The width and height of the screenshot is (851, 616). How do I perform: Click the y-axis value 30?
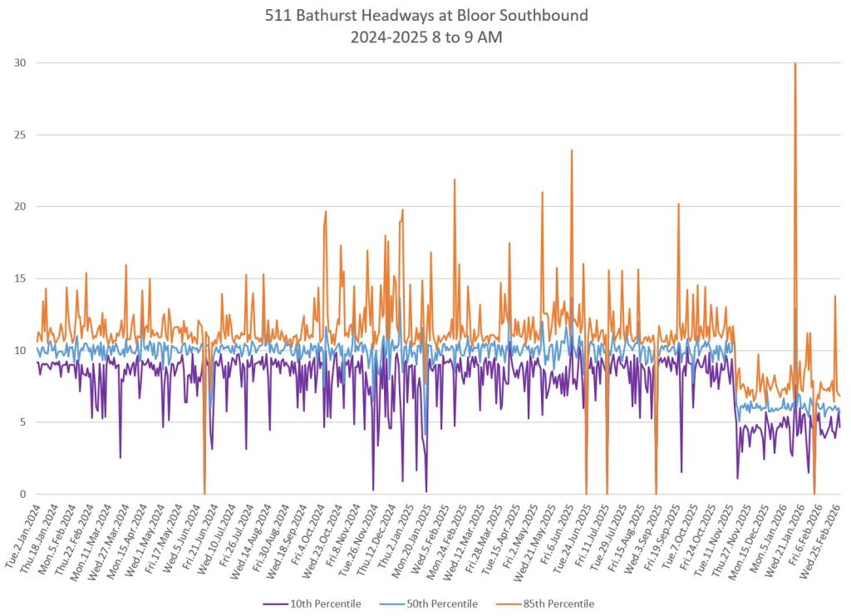pos(18,63)
